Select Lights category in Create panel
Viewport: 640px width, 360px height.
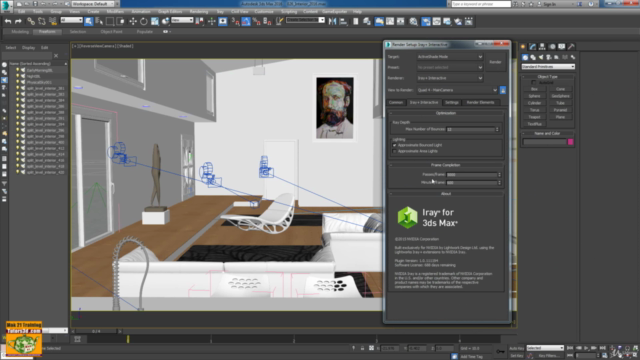click(x=541, y=57)
